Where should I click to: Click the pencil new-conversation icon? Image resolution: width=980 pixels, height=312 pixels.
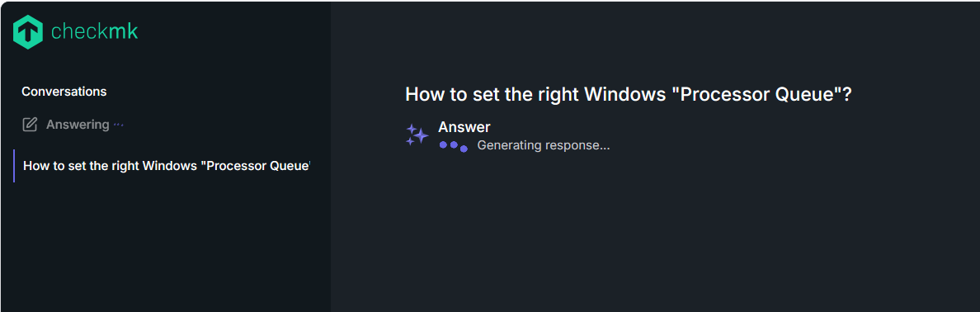coord(30,125)
